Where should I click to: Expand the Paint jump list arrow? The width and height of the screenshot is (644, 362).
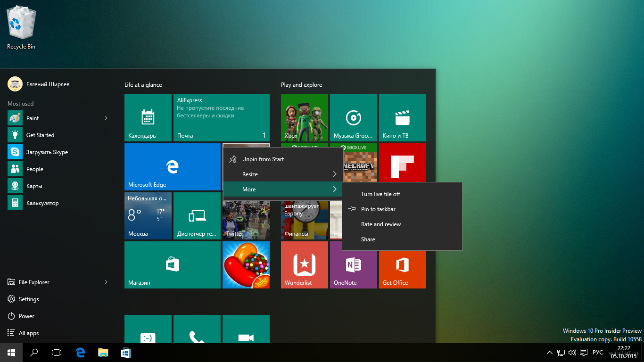pos(107,118)
